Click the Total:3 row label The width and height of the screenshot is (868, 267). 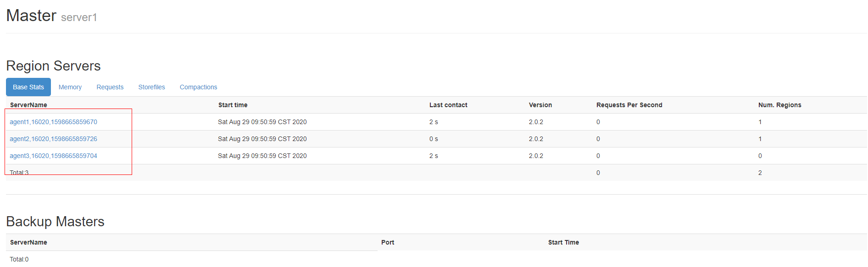19,173
